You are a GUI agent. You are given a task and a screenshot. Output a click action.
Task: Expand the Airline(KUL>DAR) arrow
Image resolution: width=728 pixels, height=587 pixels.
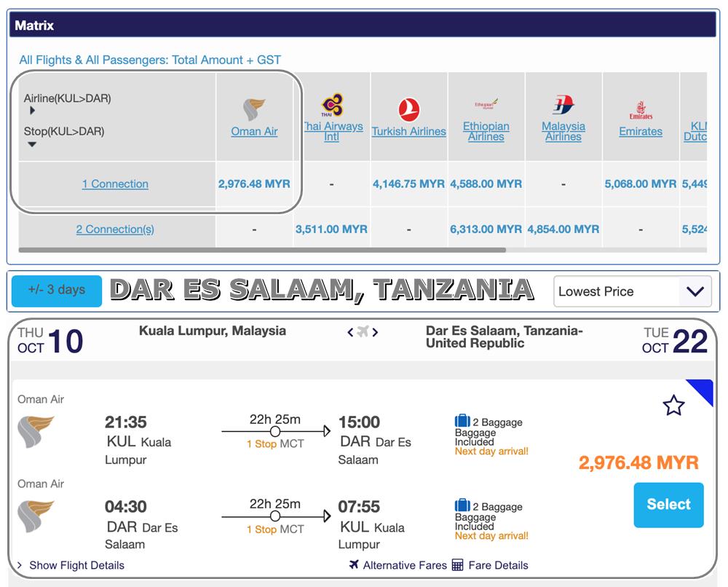(x=32, y=111)
